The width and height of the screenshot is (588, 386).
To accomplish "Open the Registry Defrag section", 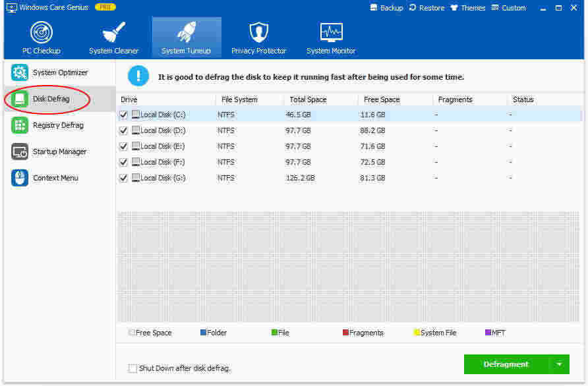I will click(58, 126).
